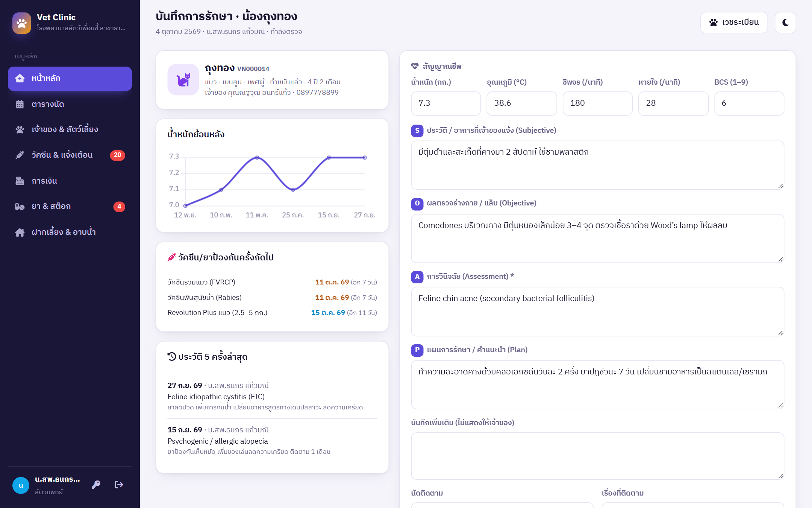The height and width of the screenshot is (508, 812).
Task: Open หน้าหลัก home menu item
Action: 70,79
